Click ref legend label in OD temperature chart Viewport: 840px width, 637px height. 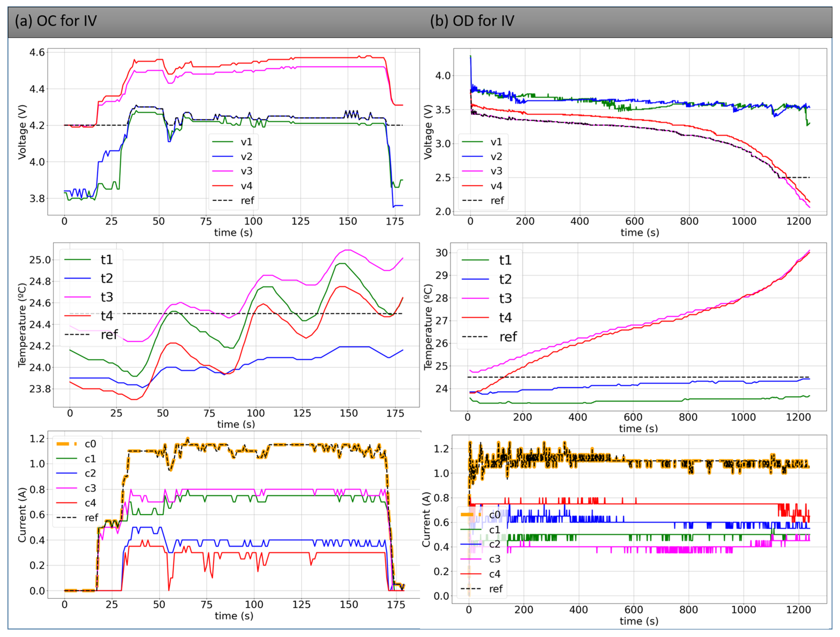[508, 337]
